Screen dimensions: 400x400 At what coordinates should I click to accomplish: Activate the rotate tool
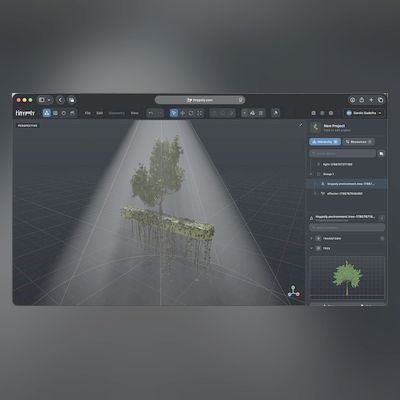click(x=191, y=113)
